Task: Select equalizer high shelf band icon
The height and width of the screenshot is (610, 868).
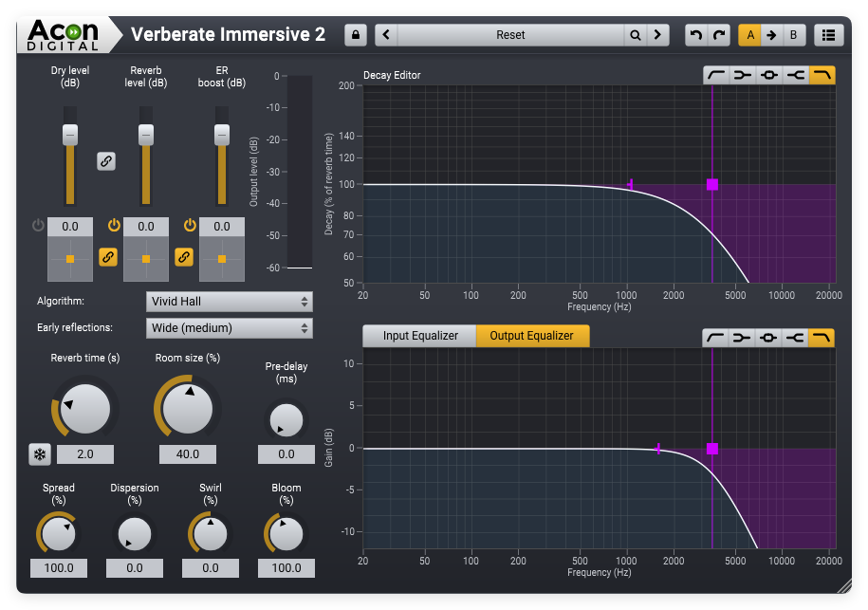Action: tap(796, 338)
